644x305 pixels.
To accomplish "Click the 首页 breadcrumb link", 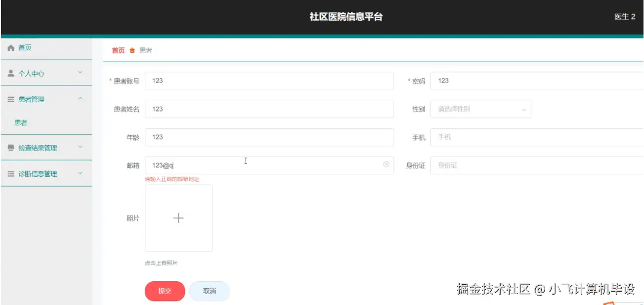I will (118, 50).
